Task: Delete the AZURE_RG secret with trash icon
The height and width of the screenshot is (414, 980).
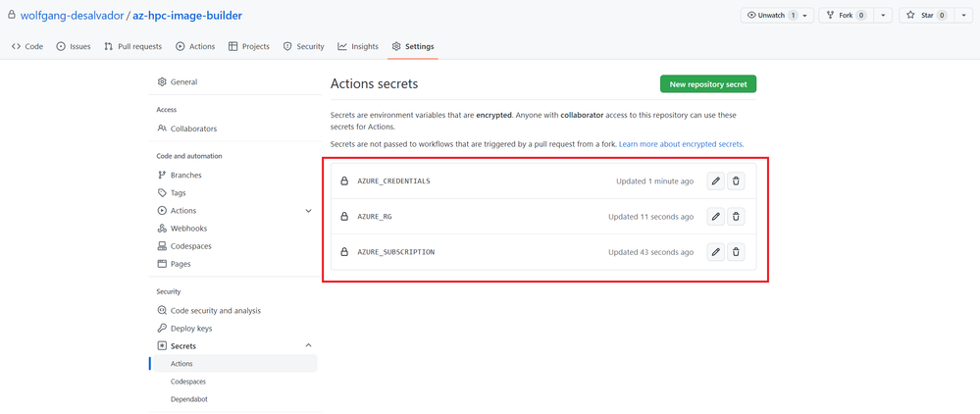Action: (x=737, y=217)
